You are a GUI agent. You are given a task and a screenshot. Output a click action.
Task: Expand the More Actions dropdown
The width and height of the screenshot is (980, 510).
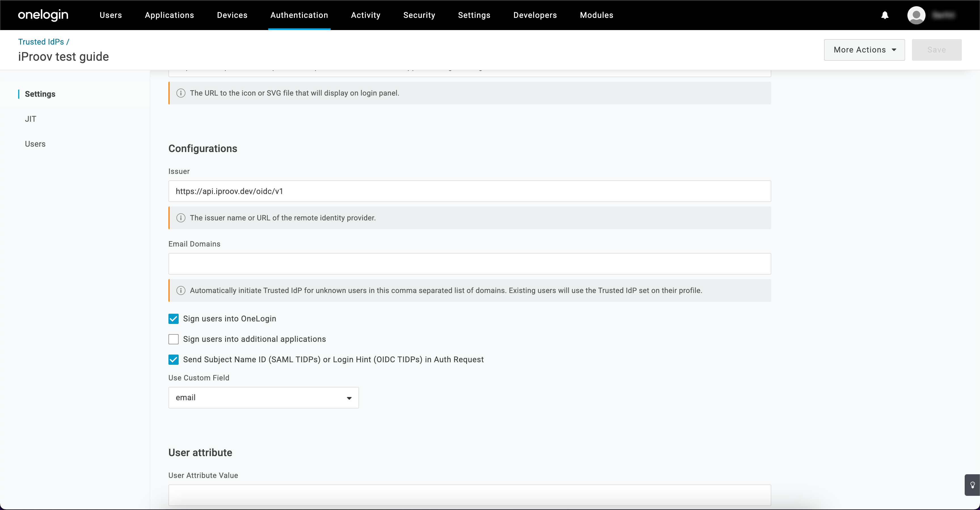(x=864, y=50)
